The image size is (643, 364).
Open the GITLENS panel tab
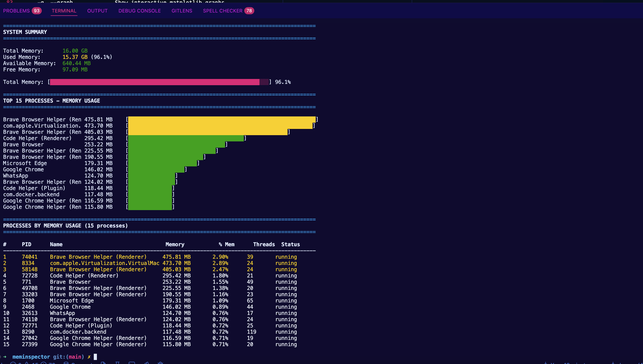tap(182, 11)
